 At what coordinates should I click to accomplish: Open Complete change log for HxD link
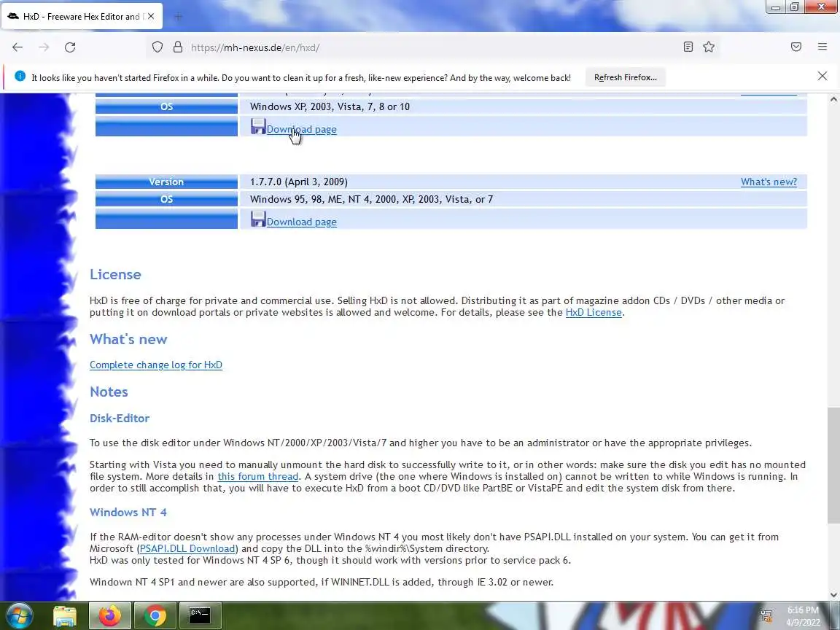click(156, 365)
